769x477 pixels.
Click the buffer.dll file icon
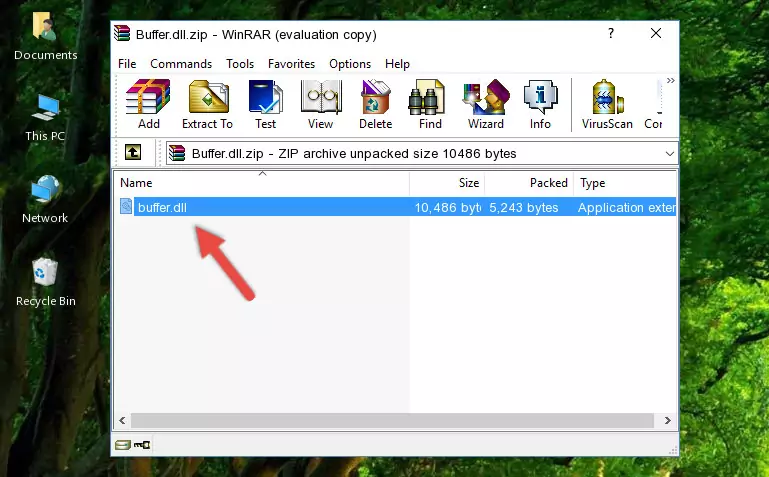click(126, 206)
